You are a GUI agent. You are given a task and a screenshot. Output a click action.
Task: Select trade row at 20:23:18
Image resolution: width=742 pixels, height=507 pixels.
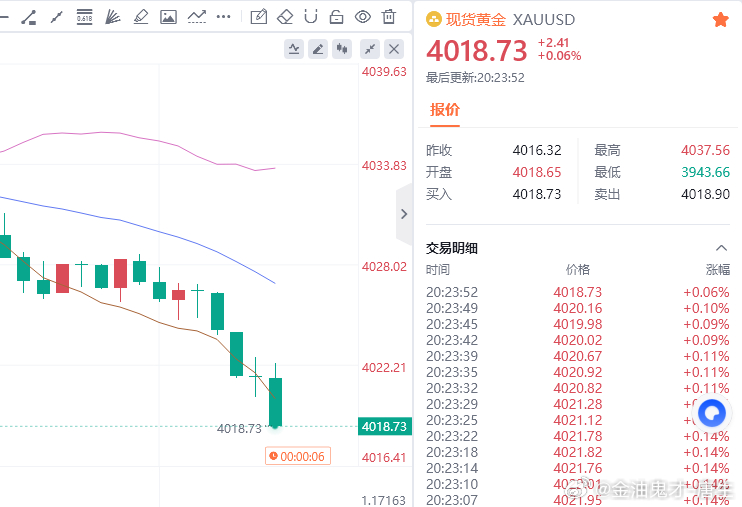[x=578, y=453]
